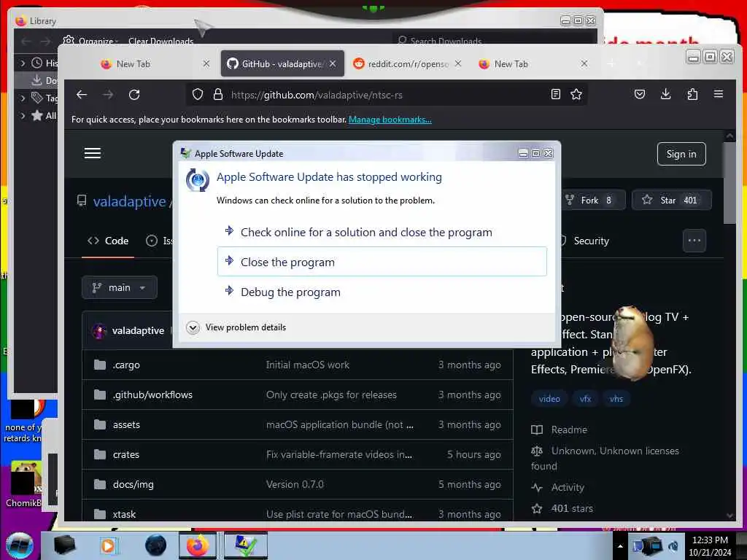This screenshot has width=747, height=560.
Task: Open the Windows Start orb
Action: click(x=20, y=545)
